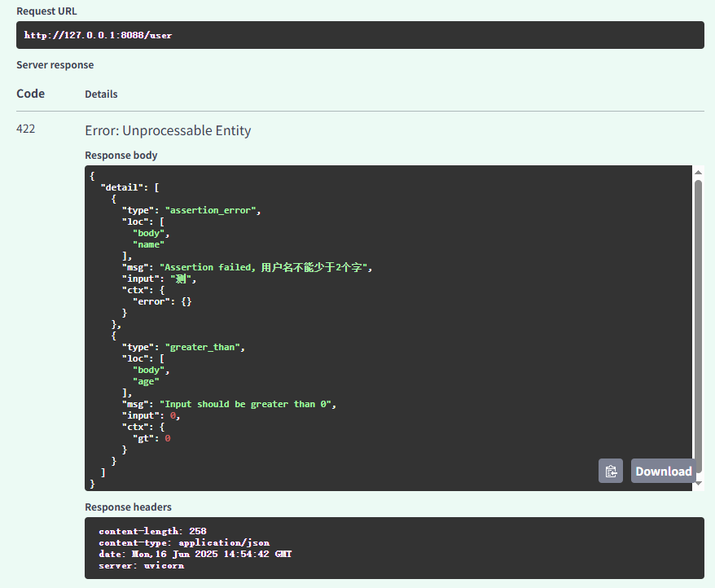Click the "name" loc value

pos(148,244)
